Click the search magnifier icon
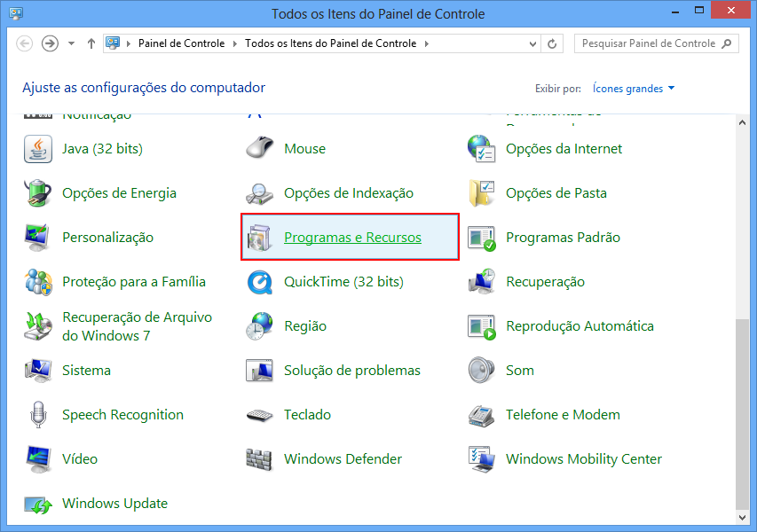Image resolution: width=757 pixels, height=532 pixels. pos(727,44)
